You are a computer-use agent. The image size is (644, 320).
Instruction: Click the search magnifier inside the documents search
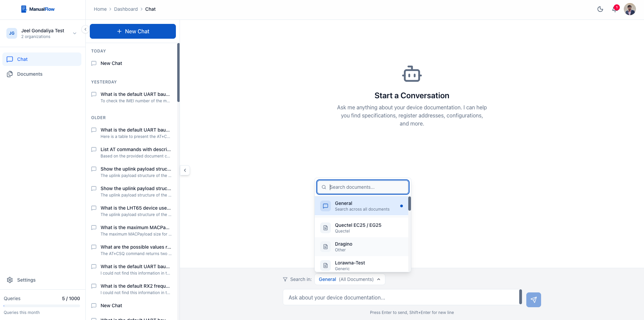click(x=324, y=187)
